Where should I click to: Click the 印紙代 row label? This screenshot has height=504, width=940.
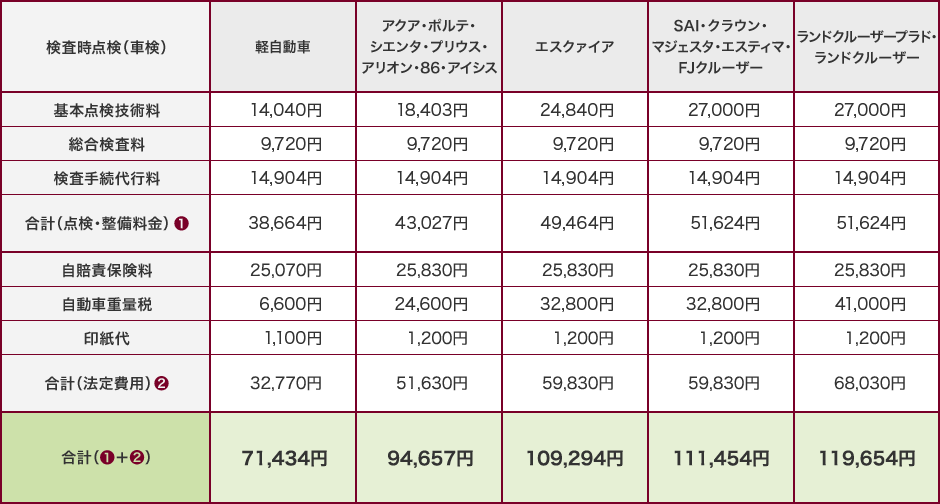(x=106, y=339)
